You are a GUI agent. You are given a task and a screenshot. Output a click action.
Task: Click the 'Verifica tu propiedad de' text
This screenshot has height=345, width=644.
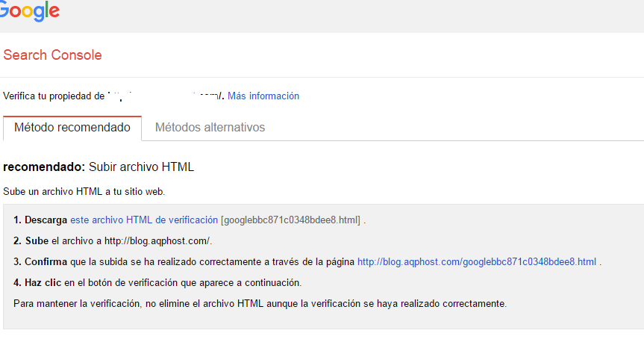(54, 96)
